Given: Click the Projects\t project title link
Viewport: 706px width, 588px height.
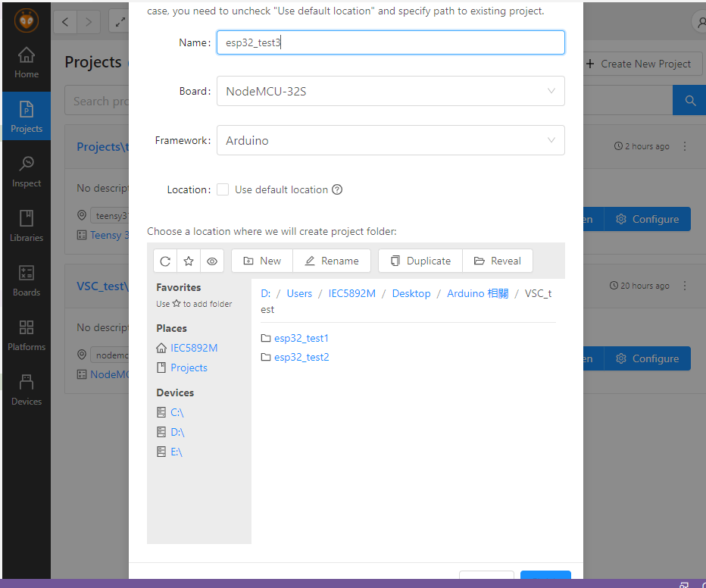Looking at the screenshot, I should click(103, 147).
